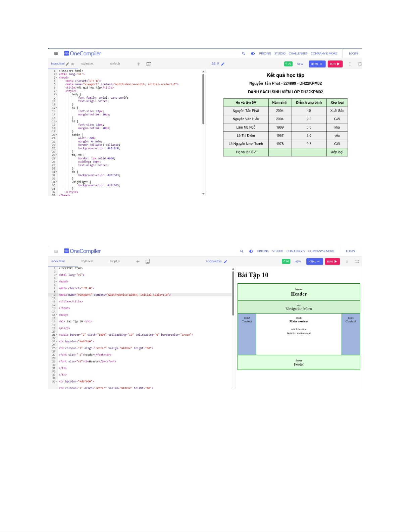Click the 'Navigation Menu' cell in the preview
The height and width of the screenshot is (532, 411).
299,307
